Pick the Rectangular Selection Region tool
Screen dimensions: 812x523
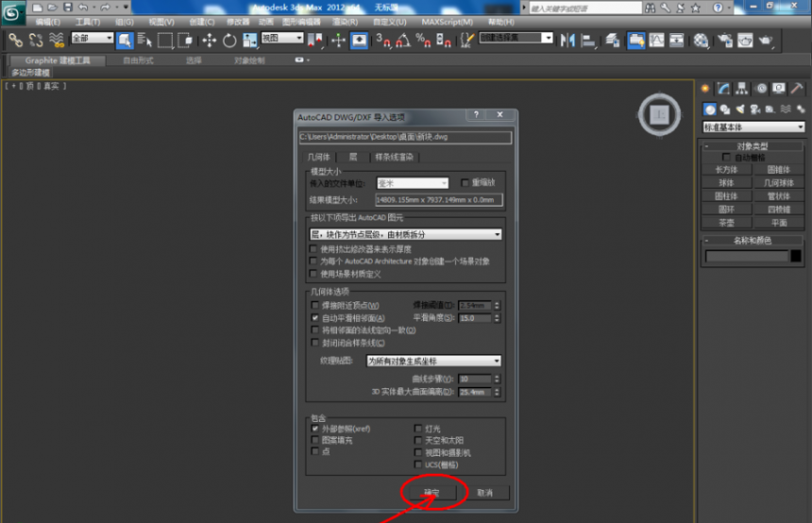[164, 40]
